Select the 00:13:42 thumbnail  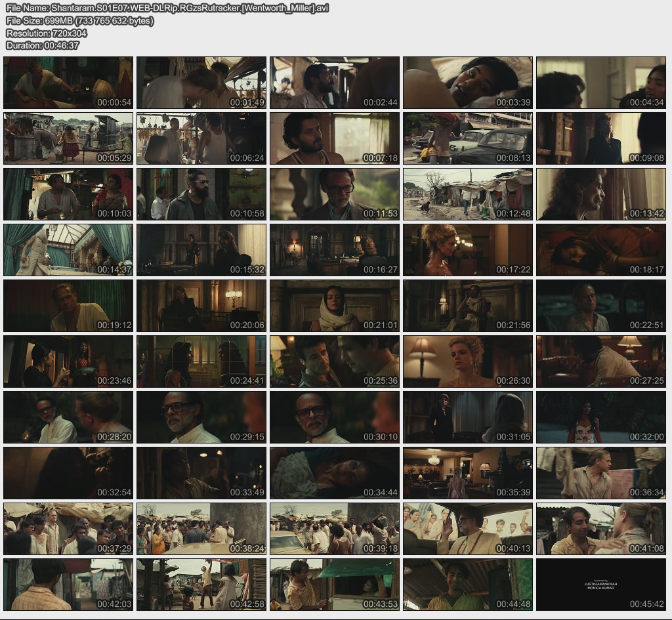pyautogui.click(x=601, y=194)
